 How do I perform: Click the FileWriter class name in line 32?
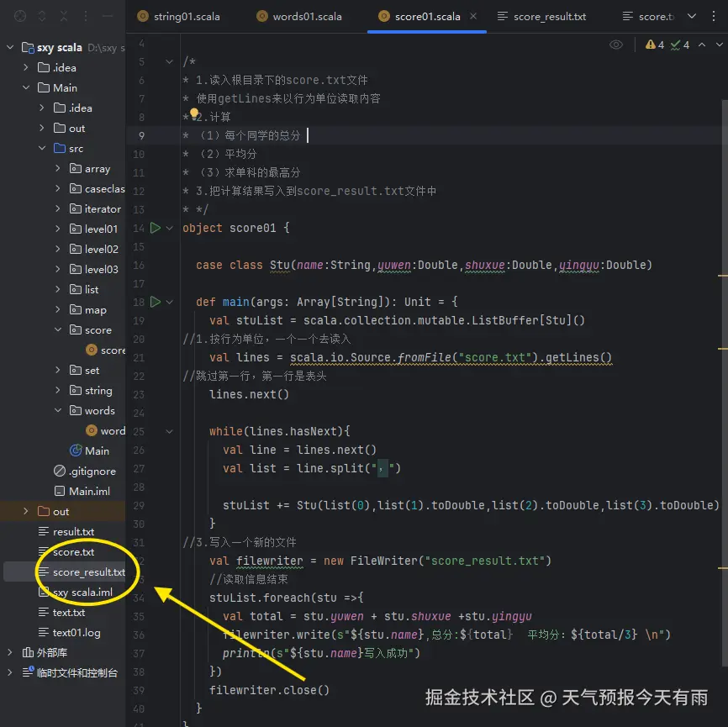pos(384,561)
